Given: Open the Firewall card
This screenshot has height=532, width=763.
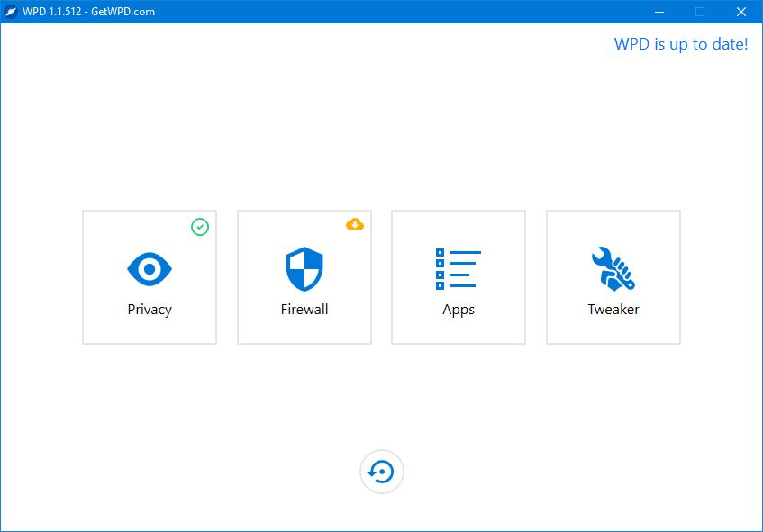Looking at the screenshot, I should 304,276.
